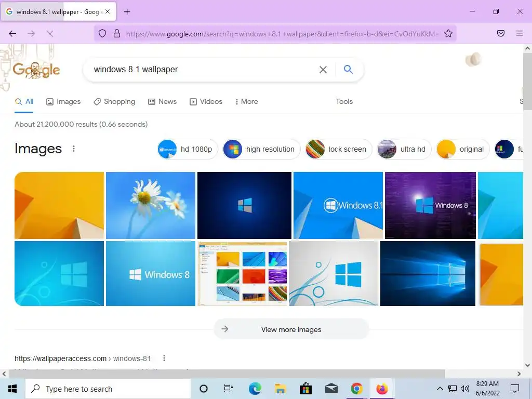Close the windows 8.1 wallpaper tab
The width and height of the screenshot is (532, 399).
coord(108,11)
